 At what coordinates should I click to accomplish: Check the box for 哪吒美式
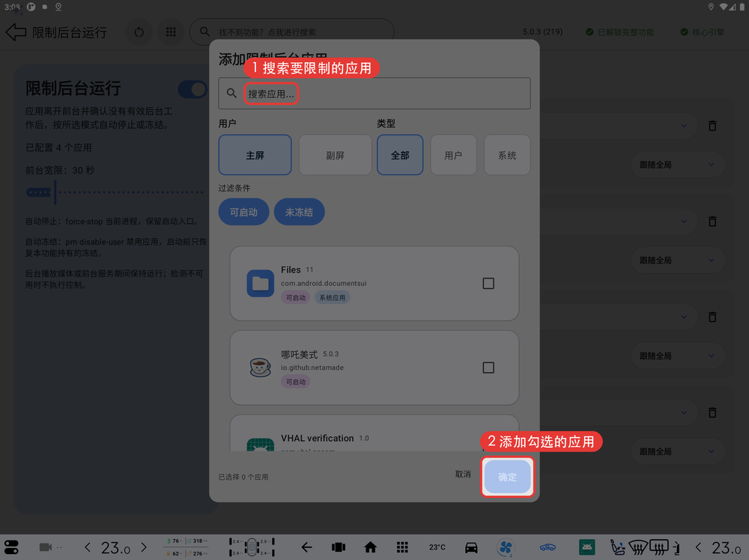[x=488, y=367]
